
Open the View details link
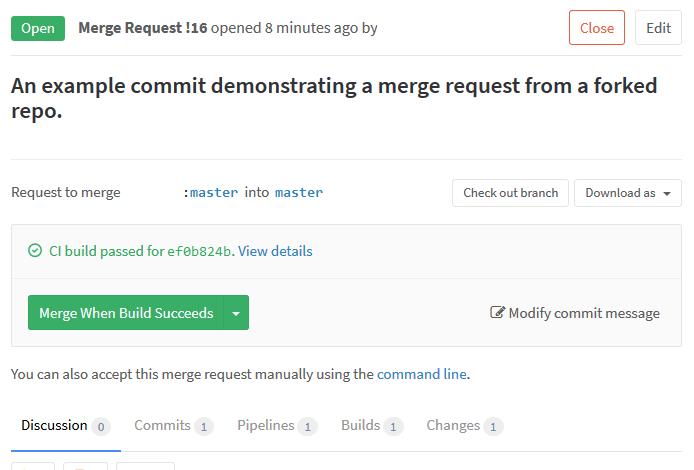pos(275,251)
